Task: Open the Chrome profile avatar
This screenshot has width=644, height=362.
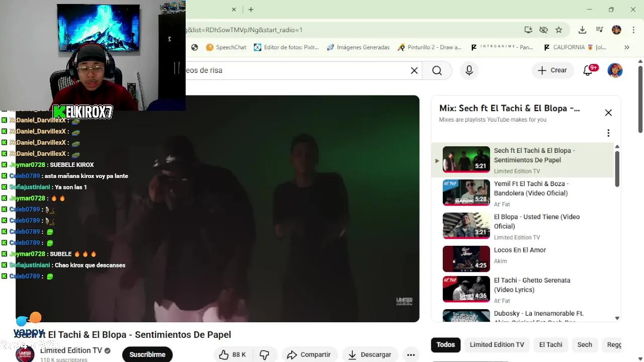Action: 616,30
